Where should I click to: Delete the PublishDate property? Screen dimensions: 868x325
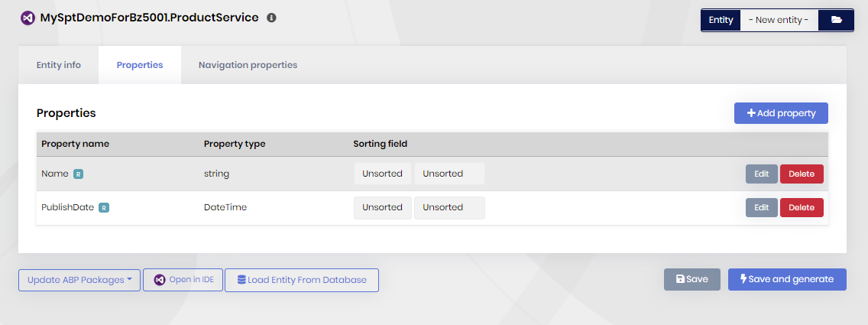click(802, 207)
